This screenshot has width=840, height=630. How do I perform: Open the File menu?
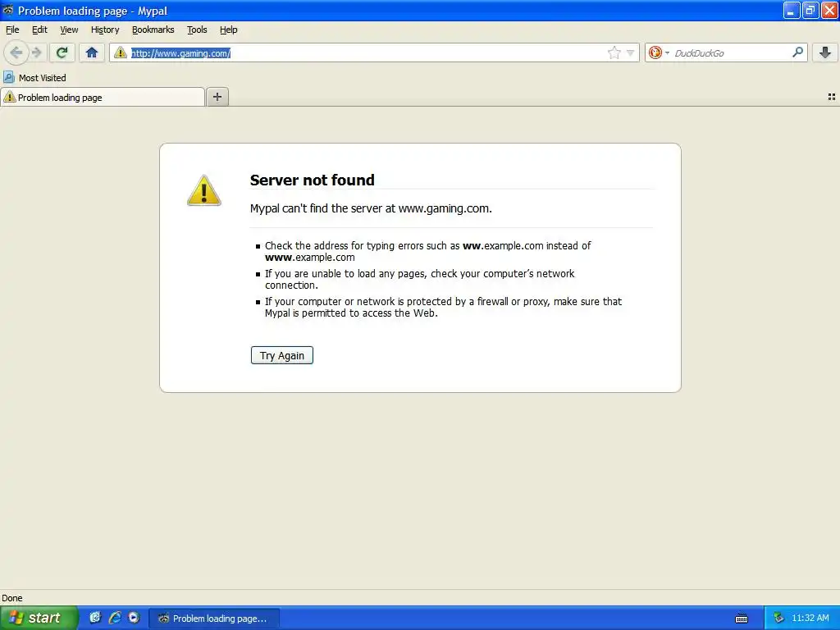(x=12, y=30)
